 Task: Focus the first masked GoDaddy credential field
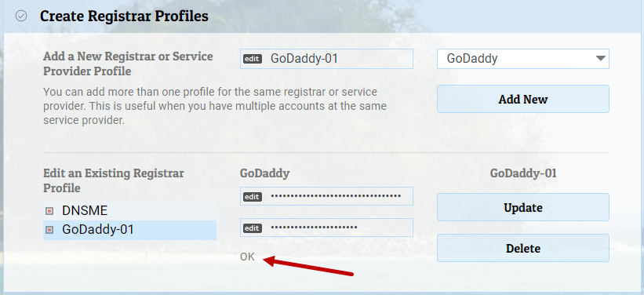(x=326, y=196)
